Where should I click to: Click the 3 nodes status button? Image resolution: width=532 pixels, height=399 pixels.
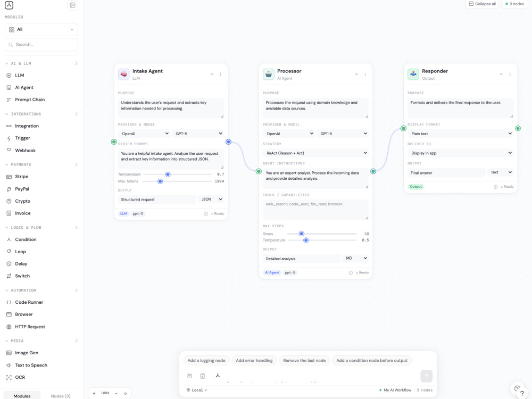pos(514,4)
